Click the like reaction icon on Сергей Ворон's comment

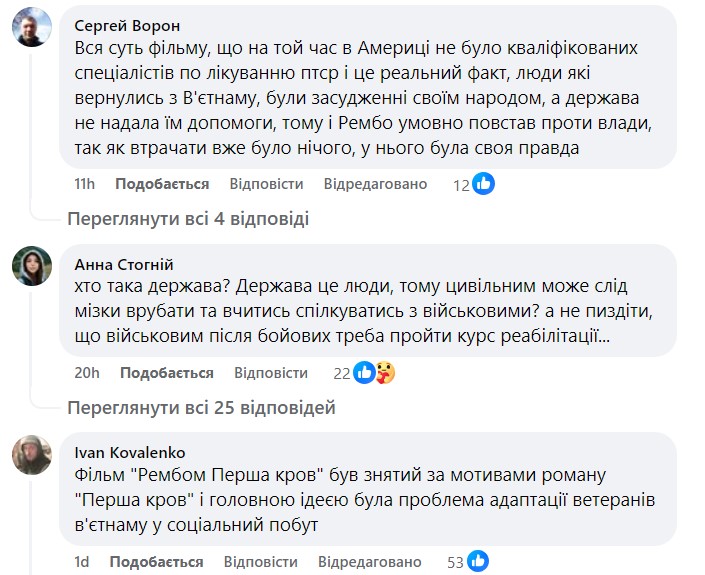[484, 184]
